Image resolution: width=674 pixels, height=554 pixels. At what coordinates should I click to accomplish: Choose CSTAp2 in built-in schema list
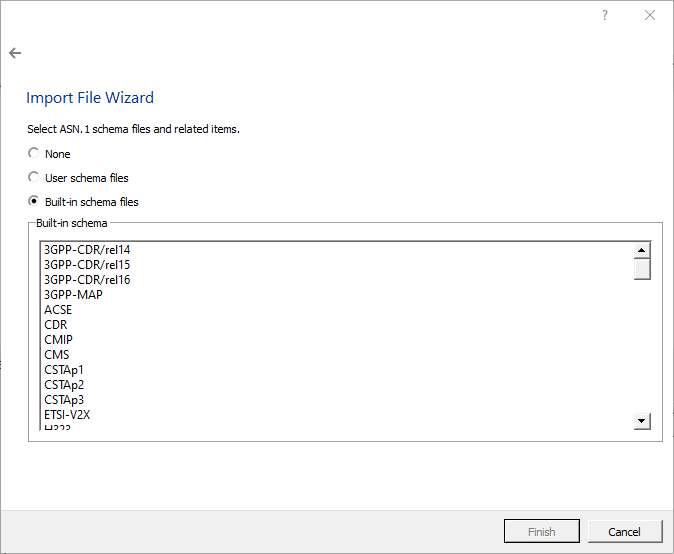(x=64, y=385)
